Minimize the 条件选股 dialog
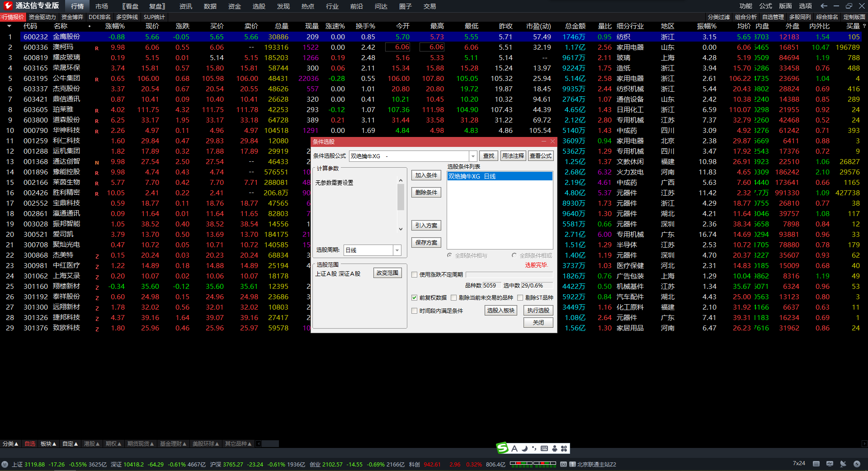 point(545,141)
